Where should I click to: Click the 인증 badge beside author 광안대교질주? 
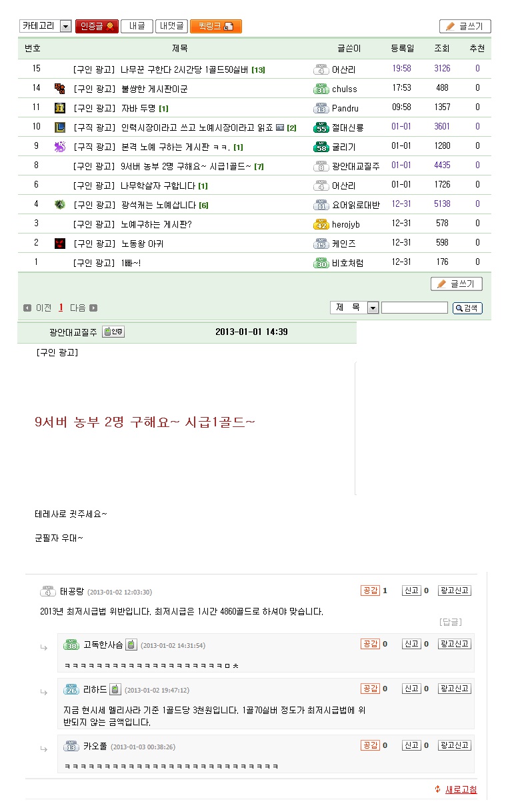[x=113, y=332]
